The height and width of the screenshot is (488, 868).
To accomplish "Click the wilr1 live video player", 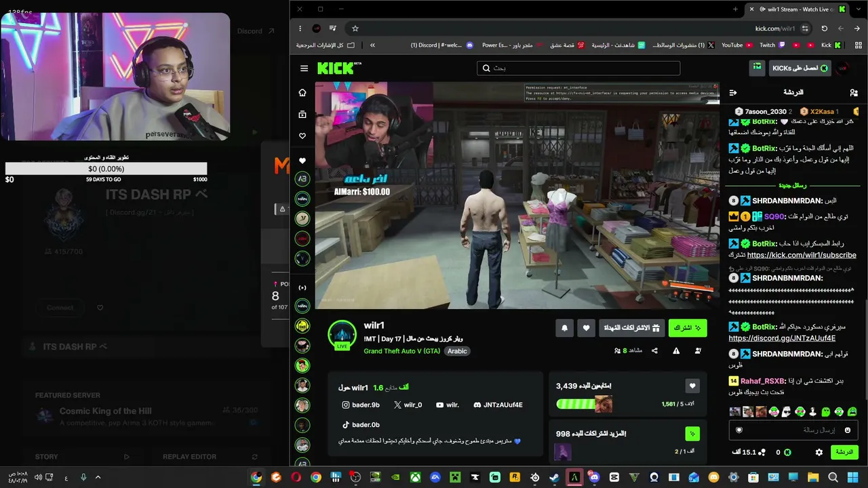I will pos(517,195).
